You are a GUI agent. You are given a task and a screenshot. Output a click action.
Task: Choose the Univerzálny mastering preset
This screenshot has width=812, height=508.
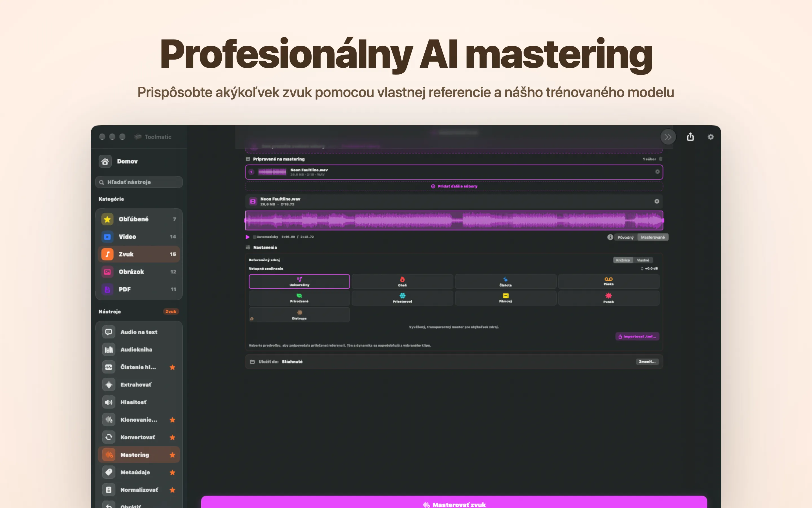pos(299,282)
